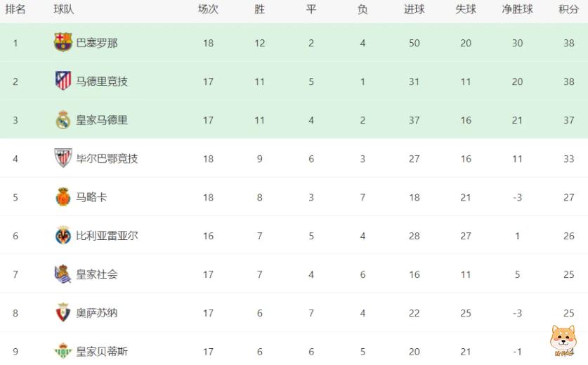Click the Real Madrid club crest
588x365 pixels.
[63, 120]
